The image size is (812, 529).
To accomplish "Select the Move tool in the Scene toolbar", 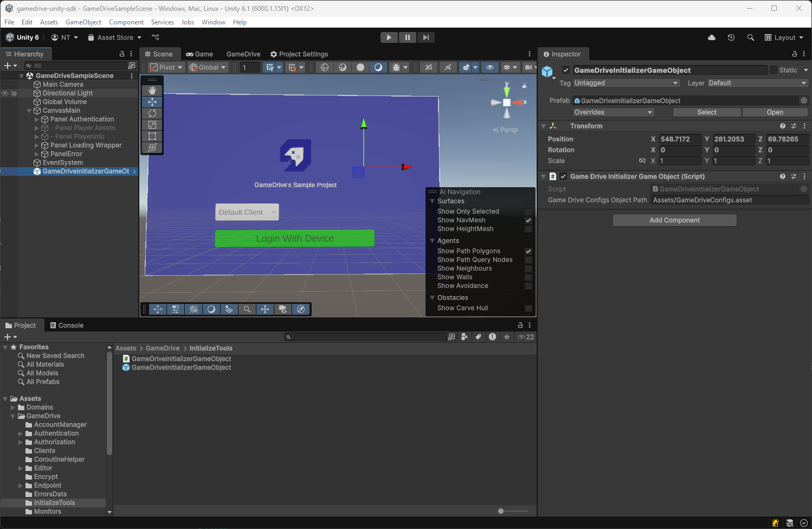I will tap(152, 101).
